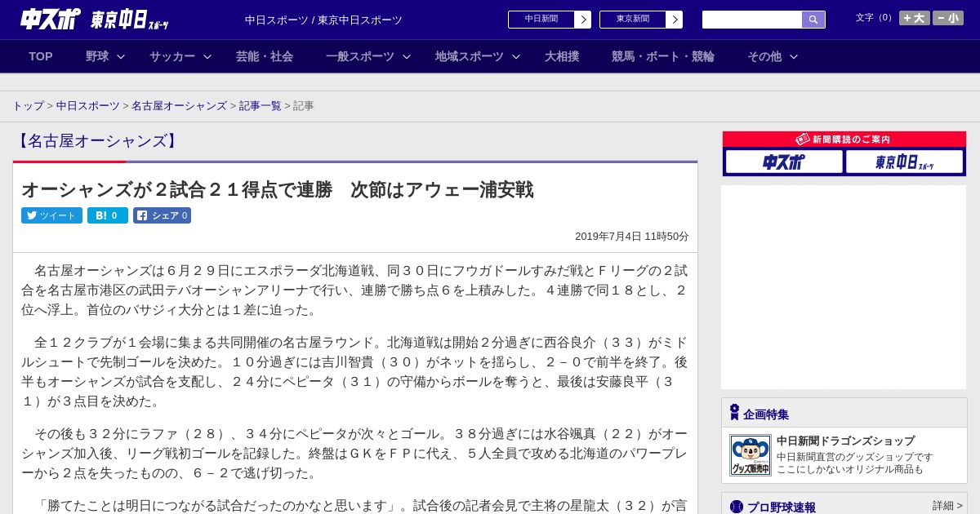Click 詳細 > link for プロ野球速報
Viewport: 980px width, 514px height.
point(947,506)
